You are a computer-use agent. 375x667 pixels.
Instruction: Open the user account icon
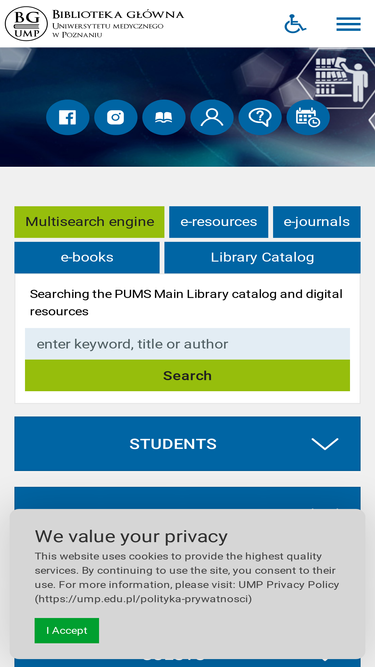(x=212, y=117)
